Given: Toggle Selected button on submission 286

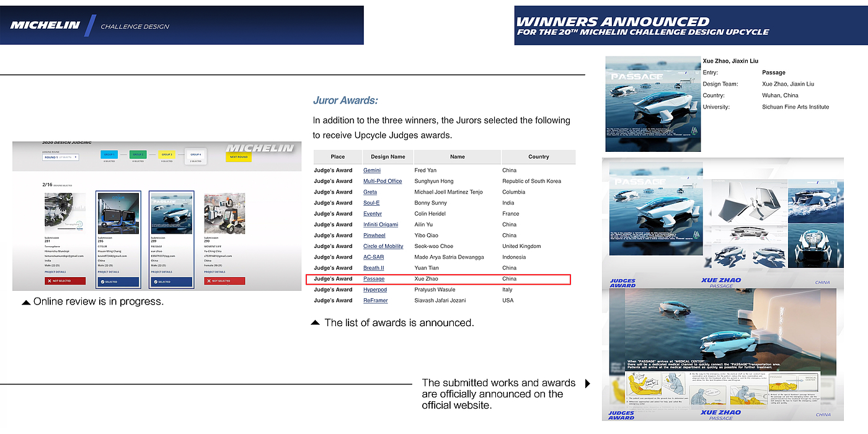Looking at the screenshot, I should coord(118,281).
